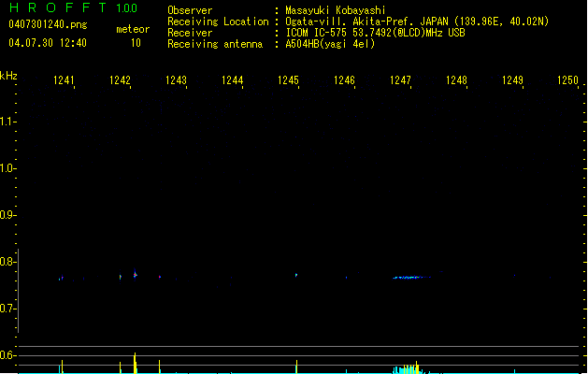The image size is (588, 374).
Task: Click the meteor label
Action: pos(133,29)
